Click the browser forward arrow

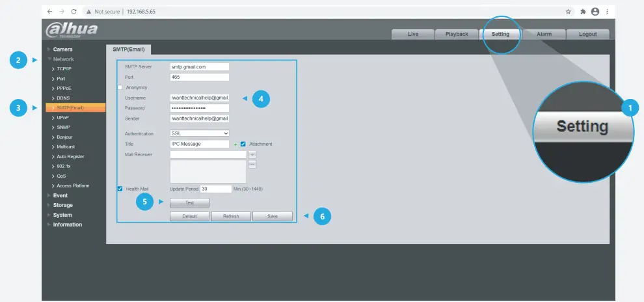62,12
